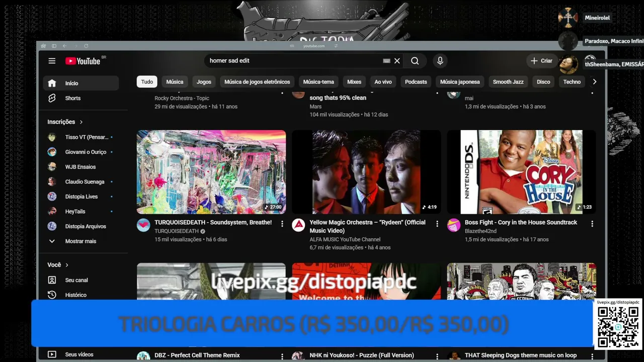Open the Yellow Magic Orchestra Rydeen thumbnail
This screenshot has width=644, height=362.
(366, 172)
